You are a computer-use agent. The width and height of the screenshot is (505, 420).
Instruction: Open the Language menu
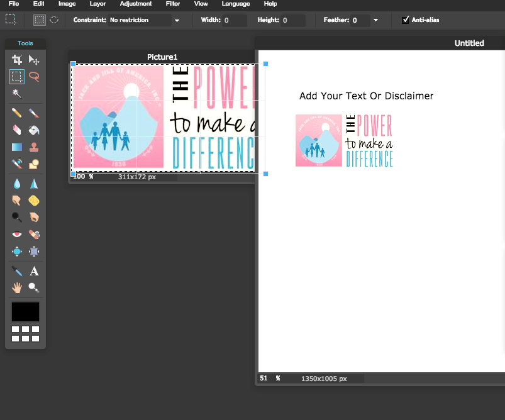pyautogui.click(x=235, y=4)
